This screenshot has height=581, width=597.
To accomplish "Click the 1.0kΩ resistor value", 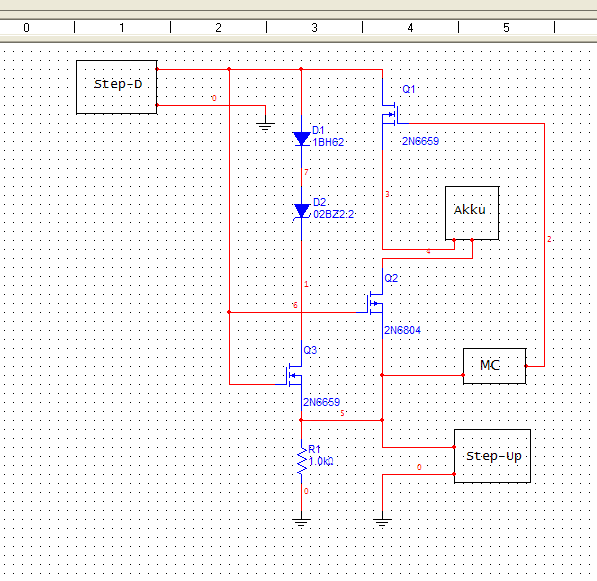I will 321,461.
